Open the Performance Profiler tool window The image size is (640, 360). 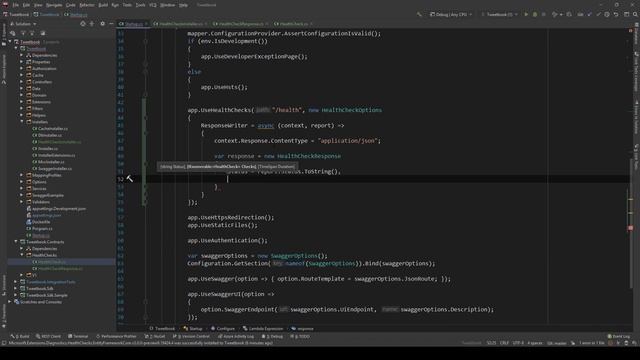(116, 336)
